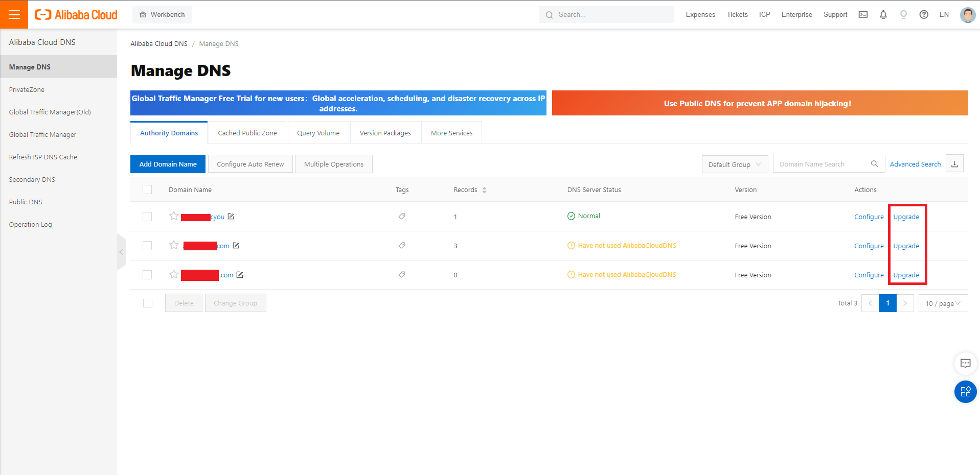Viewport: 980px width, 475px height.
Task: Open the Version Packages tab
Action: (x=385, y=133)
